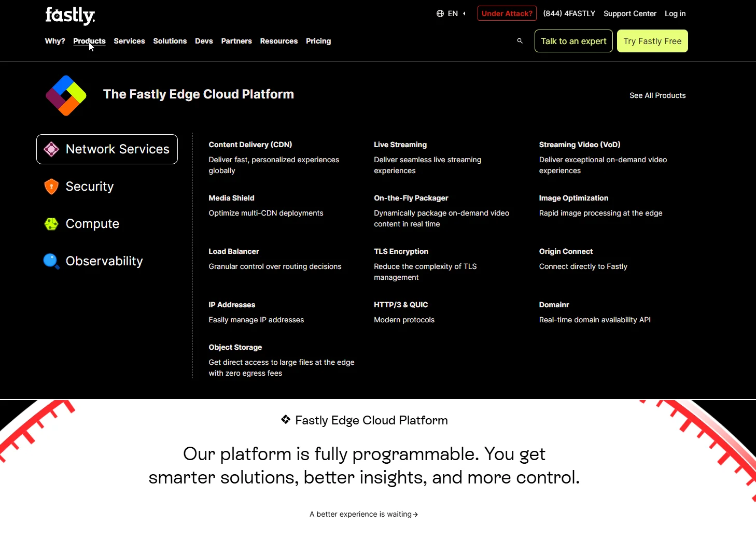Open Live Streaming product
The width and height of the screenshot is (756, 541).
tap(400, 145)
